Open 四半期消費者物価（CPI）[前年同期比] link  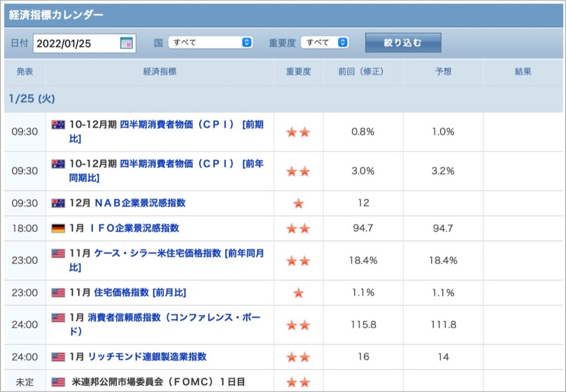166,171
